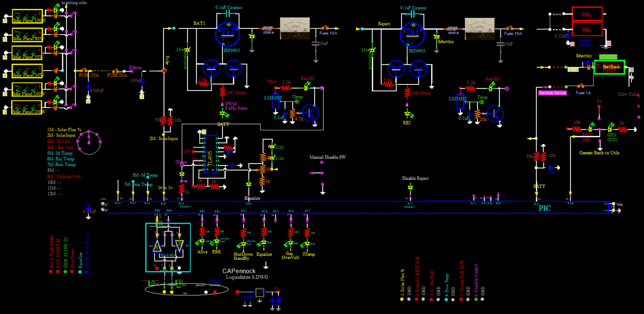Click the Disable Reject label
Viewport: 644px width, 314px height.
pyautogui.click(x=415, y=178)
